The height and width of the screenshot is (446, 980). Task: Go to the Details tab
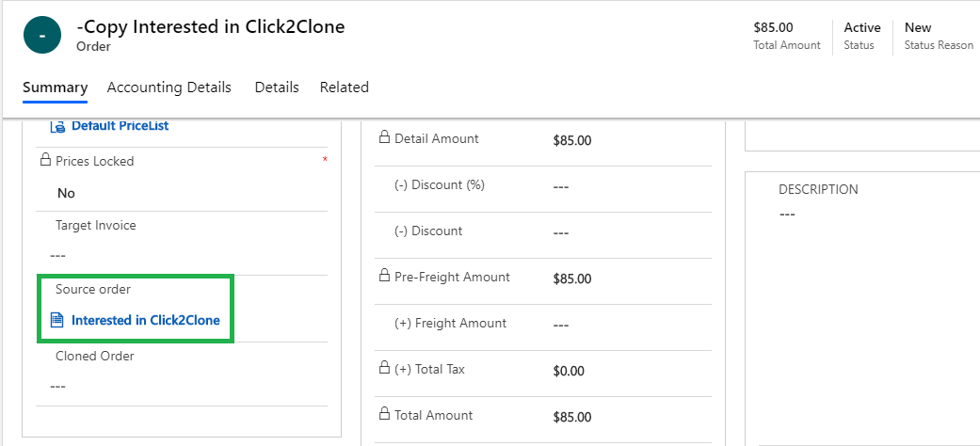(277, 88)
